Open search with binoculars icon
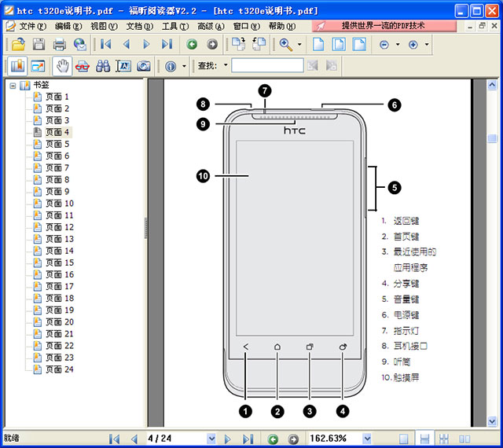This screenshot has height=448, width=503. pyautogui.click(x=103, y=66)
